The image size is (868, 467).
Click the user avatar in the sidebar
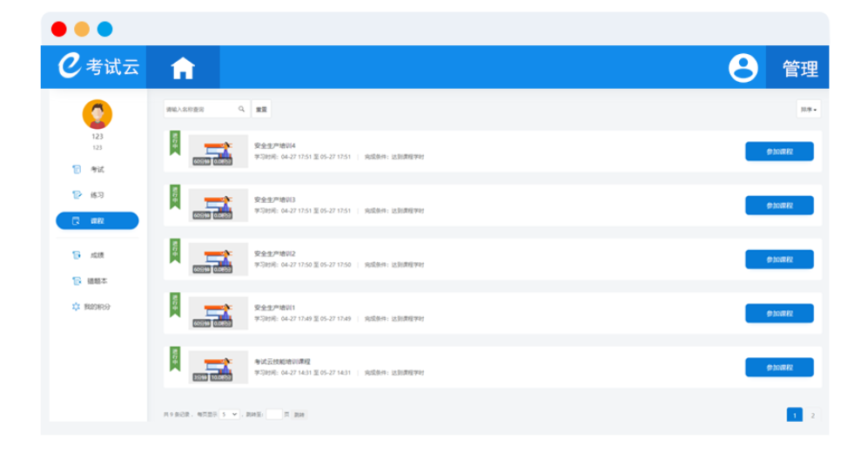pyautogui.click(x=98, y=114)
